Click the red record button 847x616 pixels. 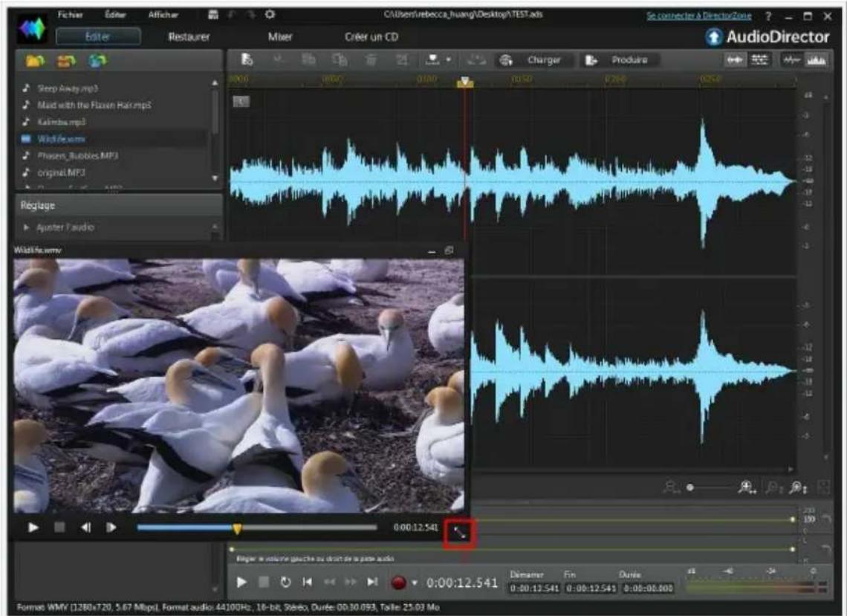[x=399, y=583]
